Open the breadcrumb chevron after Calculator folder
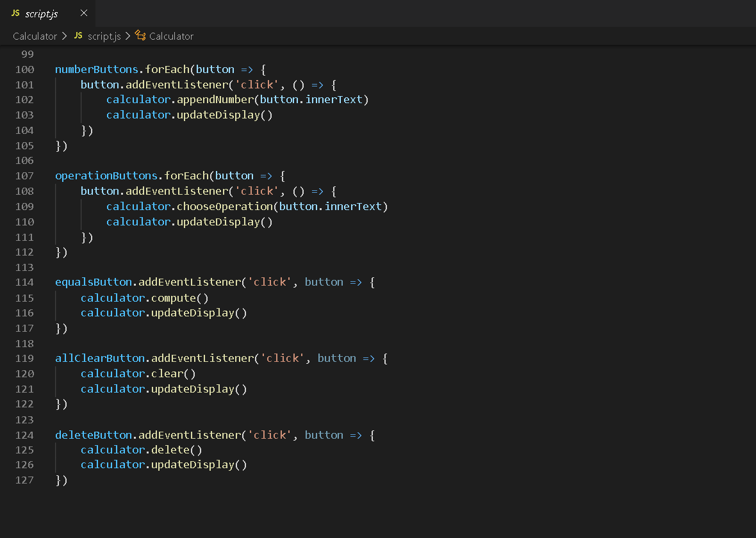756x538 pixels. (x=63, y=36)
